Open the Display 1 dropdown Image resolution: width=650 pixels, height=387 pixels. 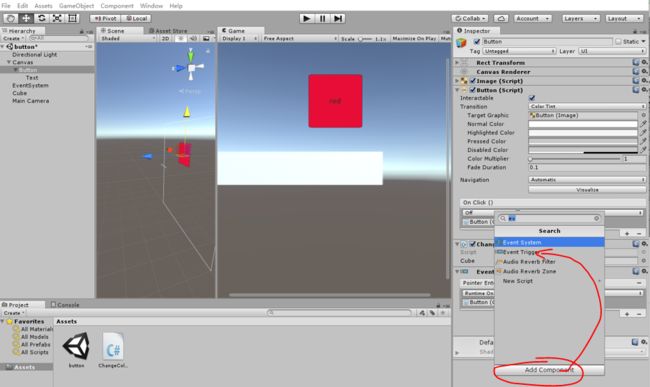[239, 38]
